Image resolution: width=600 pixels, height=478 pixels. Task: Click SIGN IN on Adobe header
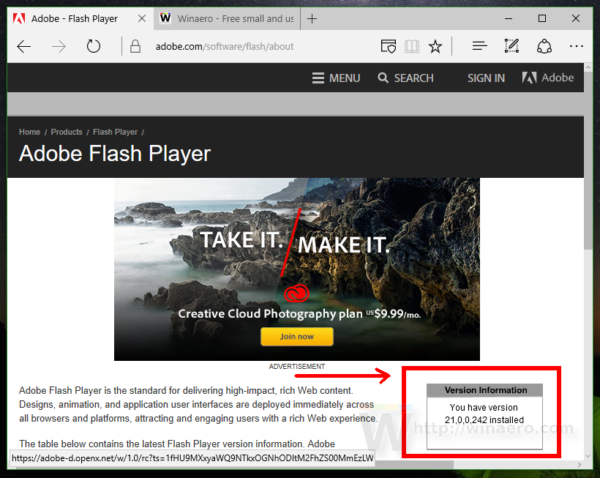click(x=486, y=78)
